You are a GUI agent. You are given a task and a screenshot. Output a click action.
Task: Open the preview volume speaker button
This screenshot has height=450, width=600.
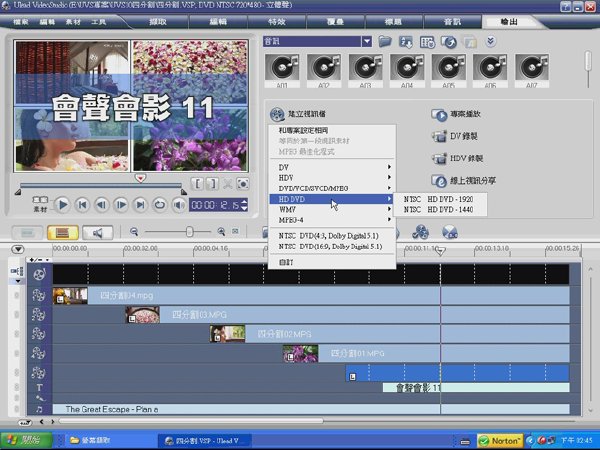tap(179, 205)
